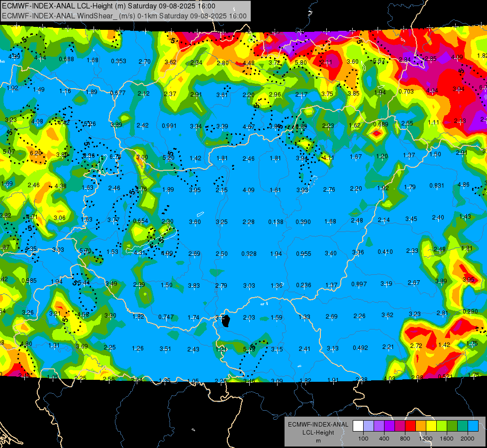Image resolution: width=487 pixels, height=448 pixels.
Task: Click the wind shear value 0.955
Action: (x=303, y=254)
